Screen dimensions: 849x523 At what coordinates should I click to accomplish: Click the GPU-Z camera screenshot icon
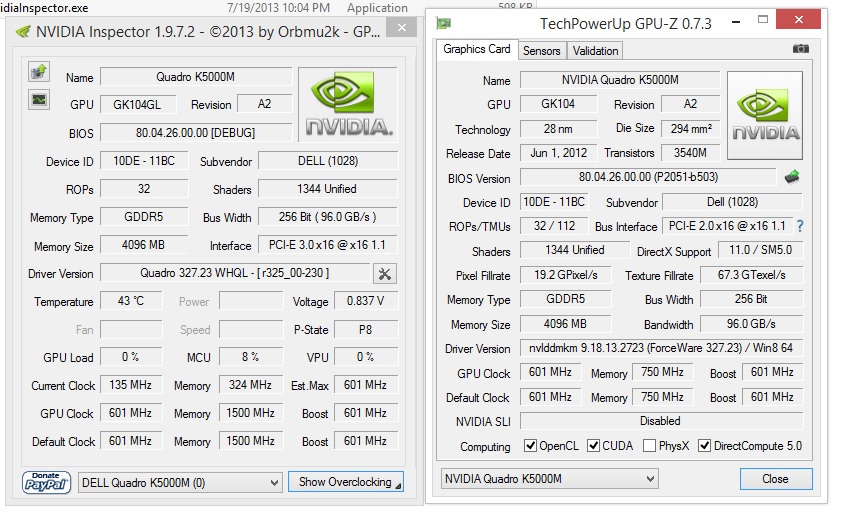point(801,49)
